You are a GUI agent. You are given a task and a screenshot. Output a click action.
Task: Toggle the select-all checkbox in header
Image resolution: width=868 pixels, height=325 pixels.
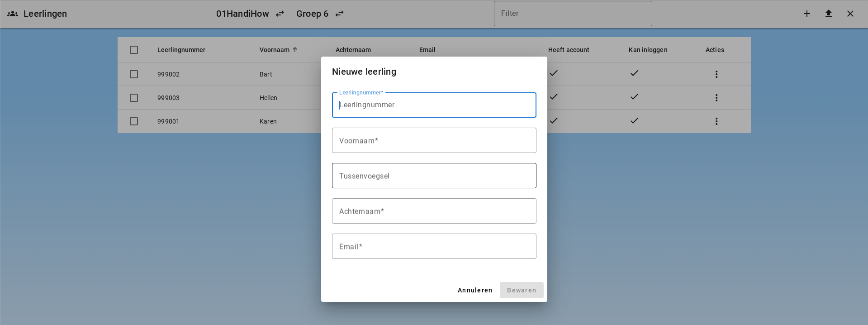tap(134, 50)
